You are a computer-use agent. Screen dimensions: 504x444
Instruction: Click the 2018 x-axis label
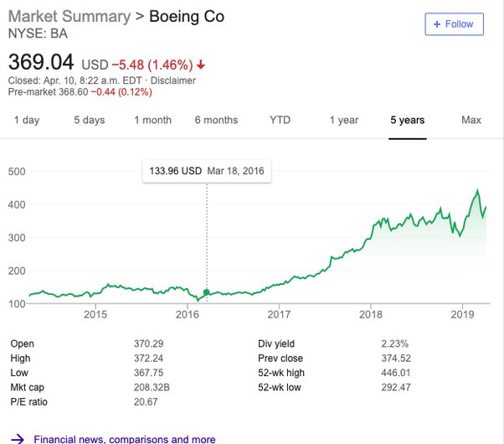371,314
